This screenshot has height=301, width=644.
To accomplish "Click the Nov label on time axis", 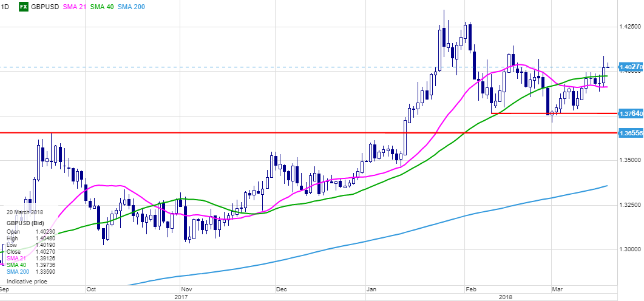I will (186, 289).
